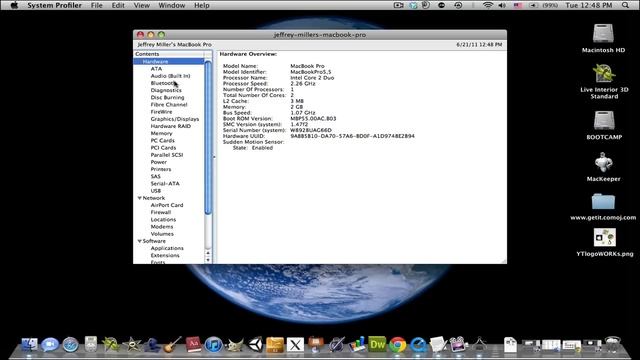Select Fibre Channel in the sidebar
The image size is (640, 360).
(x=169, y=104)
